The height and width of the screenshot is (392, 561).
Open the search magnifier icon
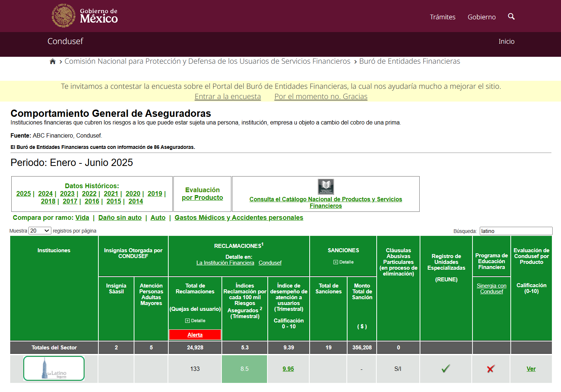(511, 16)
